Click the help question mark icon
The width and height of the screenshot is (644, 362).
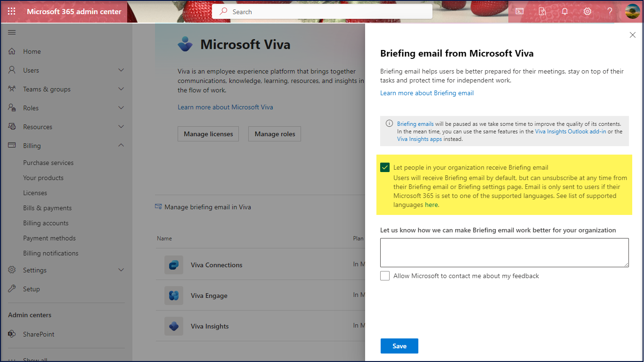[610, 11]
